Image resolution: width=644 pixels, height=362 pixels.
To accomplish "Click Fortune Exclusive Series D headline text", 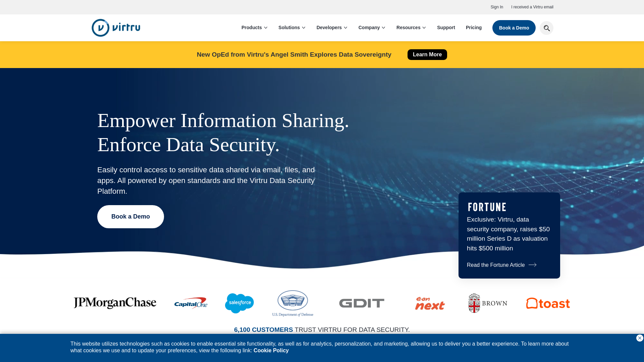I will (508, 234).
